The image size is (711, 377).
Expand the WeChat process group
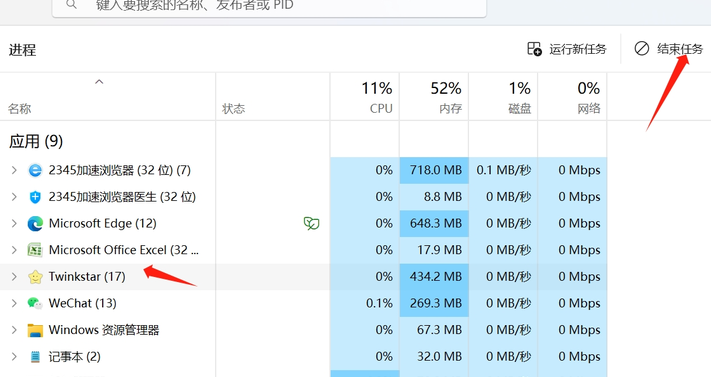tap(14, 303)
